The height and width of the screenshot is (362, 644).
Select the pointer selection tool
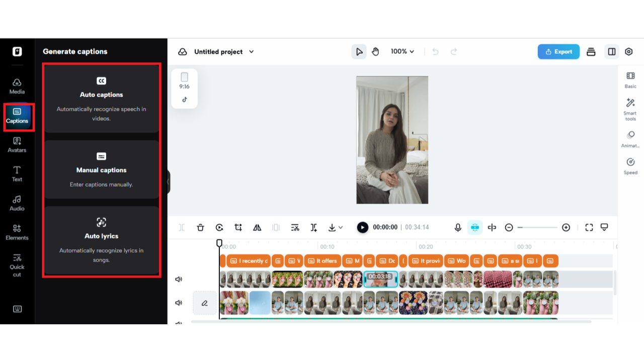[359, 52]
